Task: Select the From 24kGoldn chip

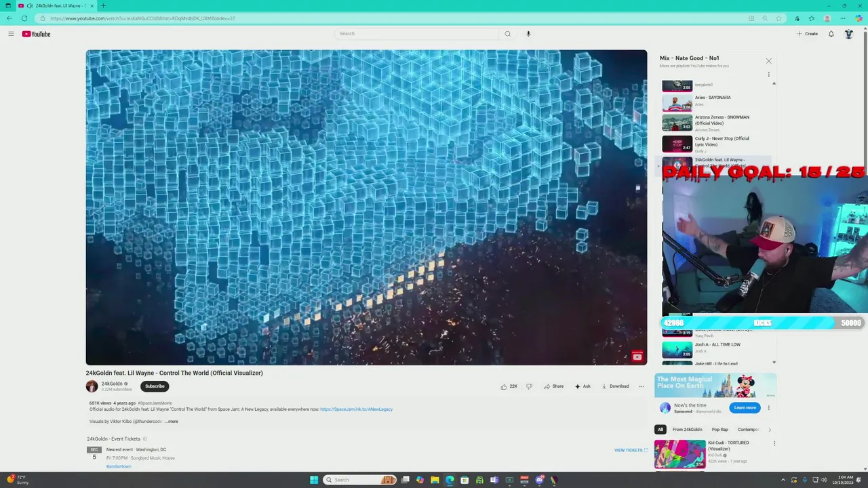Action: pyautogui.click(x=687, y=430)
